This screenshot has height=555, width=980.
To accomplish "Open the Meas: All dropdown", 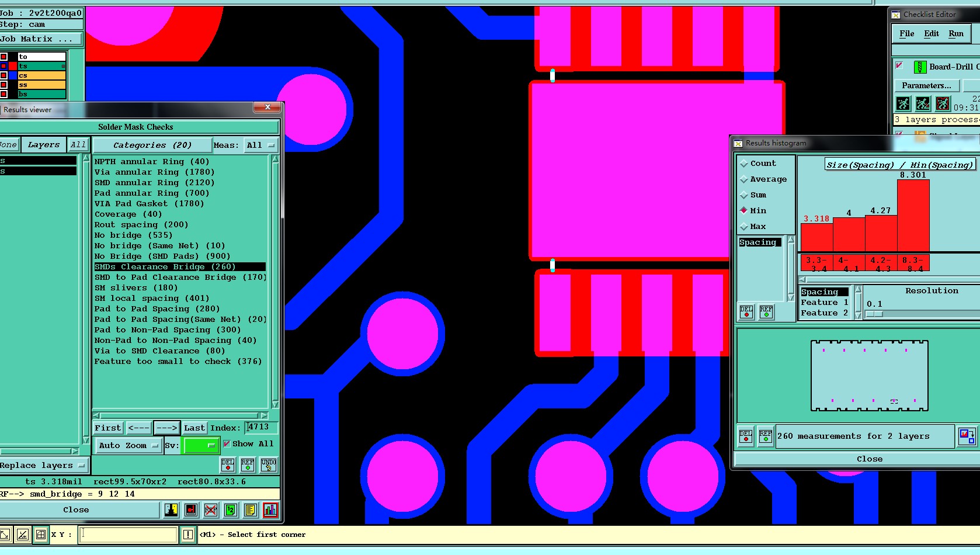I will pos(260,145).
